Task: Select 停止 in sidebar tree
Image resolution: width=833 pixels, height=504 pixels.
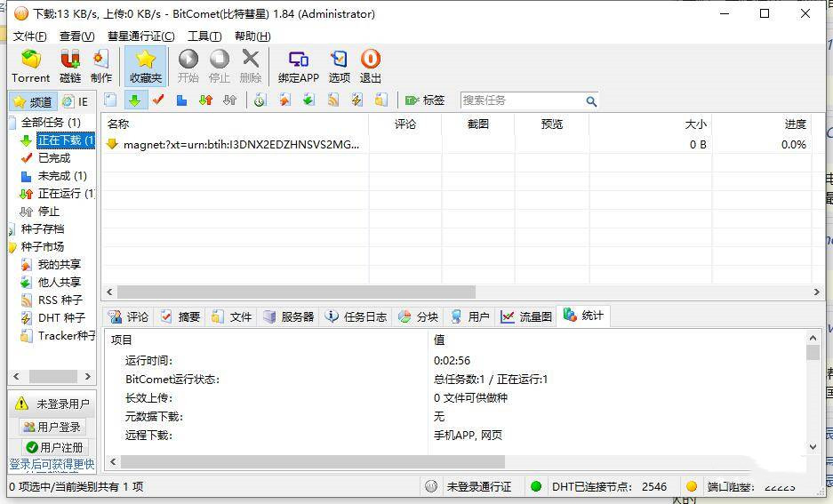Action: (48, 212)
